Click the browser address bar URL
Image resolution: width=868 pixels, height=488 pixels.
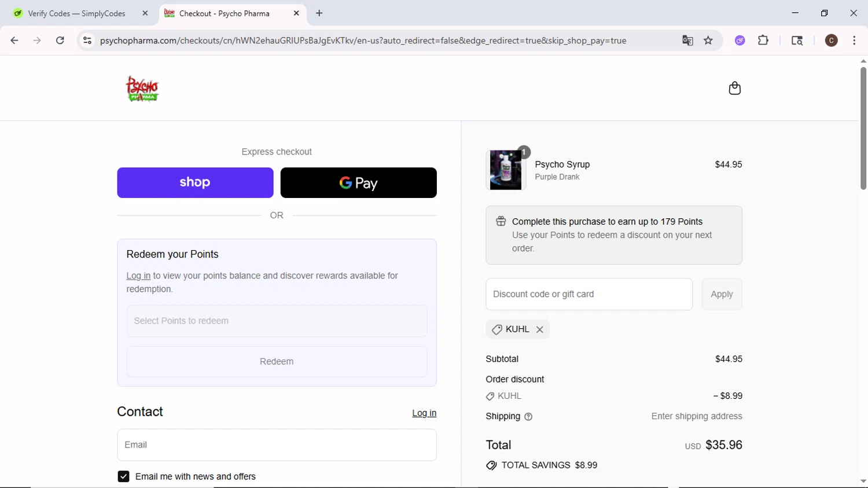[x=363, y=41]
